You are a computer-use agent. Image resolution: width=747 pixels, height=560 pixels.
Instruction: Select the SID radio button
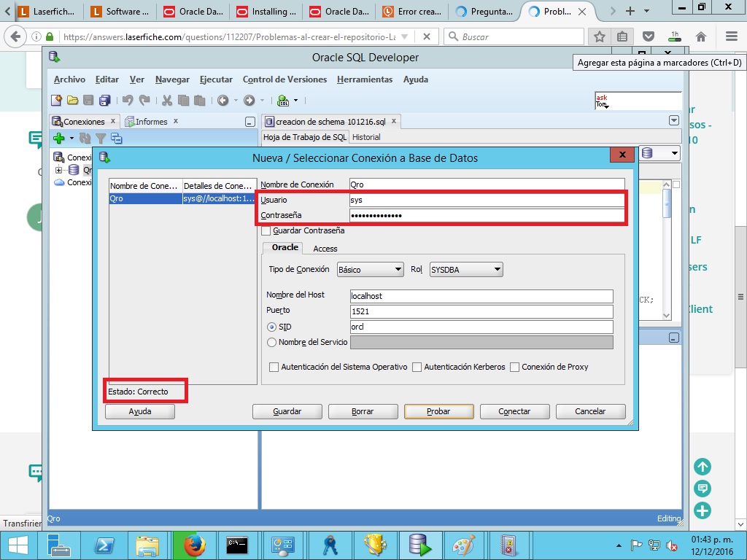(x=271, y=327)
